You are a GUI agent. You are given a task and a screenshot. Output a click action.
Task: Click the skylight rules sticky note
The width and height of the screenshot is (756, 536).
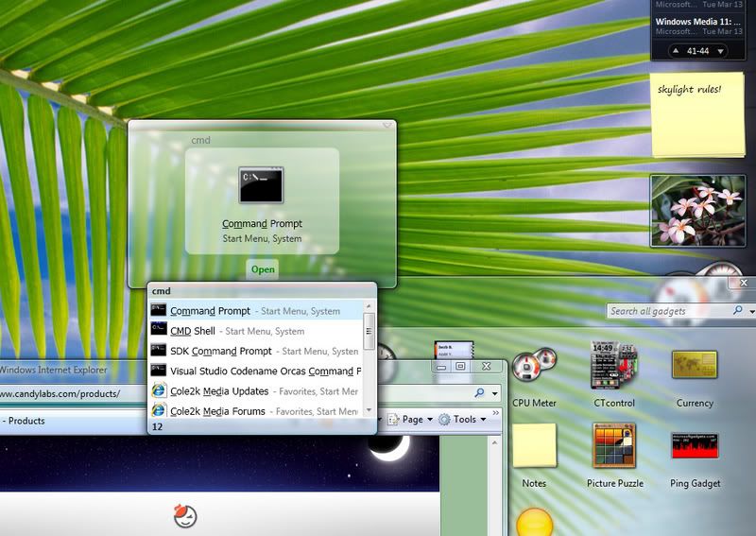point(697,114)
